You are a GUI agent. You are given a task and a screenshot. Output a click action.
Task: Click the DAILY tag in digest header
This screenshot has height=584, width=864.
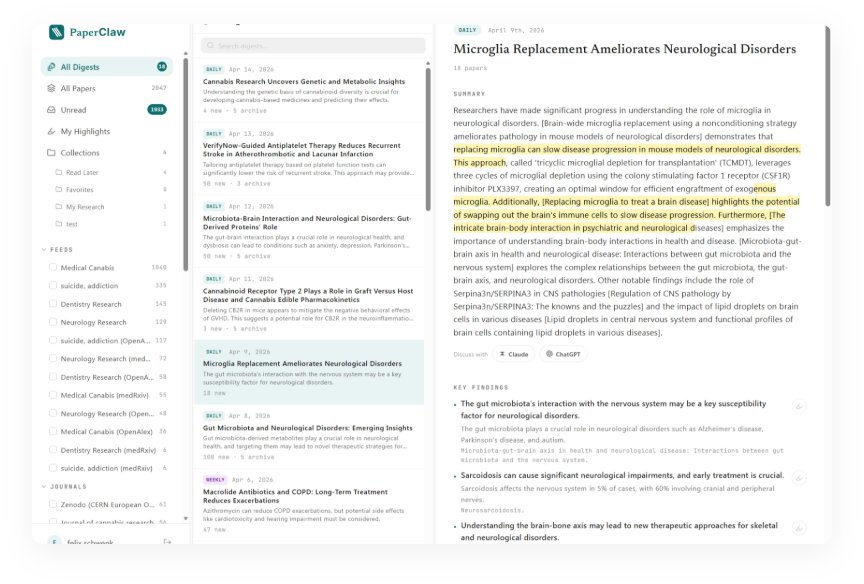pos(467,30)
